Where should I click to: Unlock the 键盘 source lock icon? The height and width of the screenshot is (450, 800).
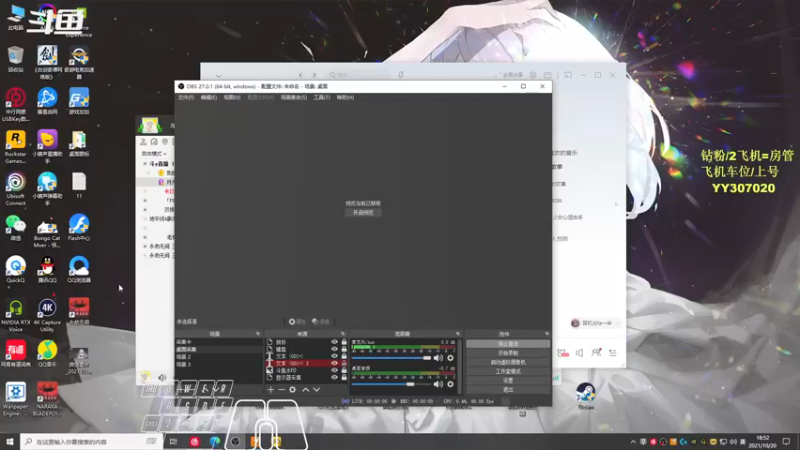(344, 349)
